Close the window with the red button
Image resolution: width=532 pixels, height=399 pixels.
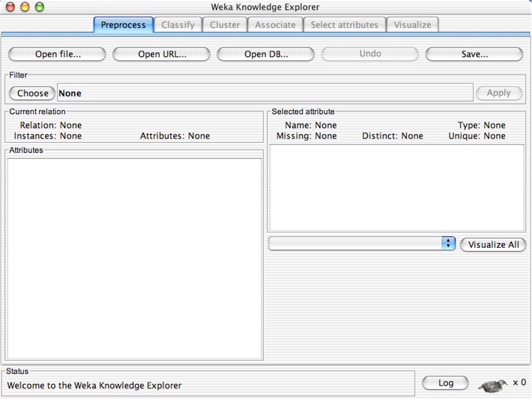pos(11,7)
